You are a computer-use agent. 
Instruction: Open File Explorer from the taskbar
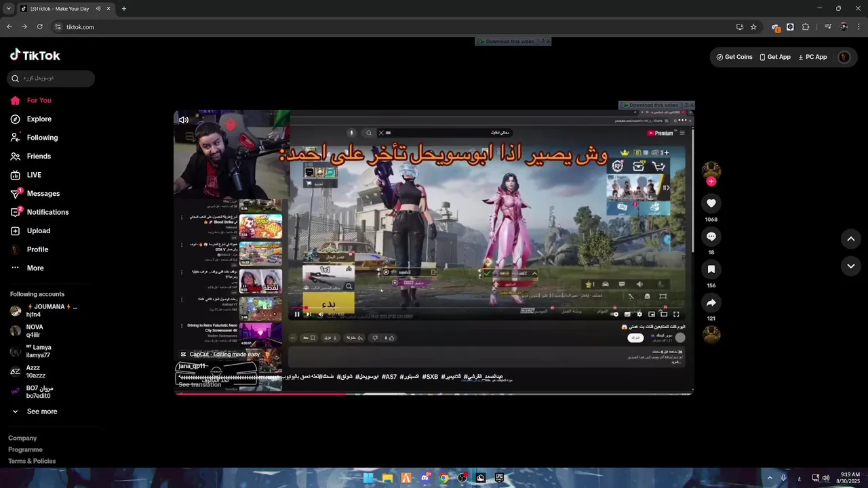coord(387,478)
